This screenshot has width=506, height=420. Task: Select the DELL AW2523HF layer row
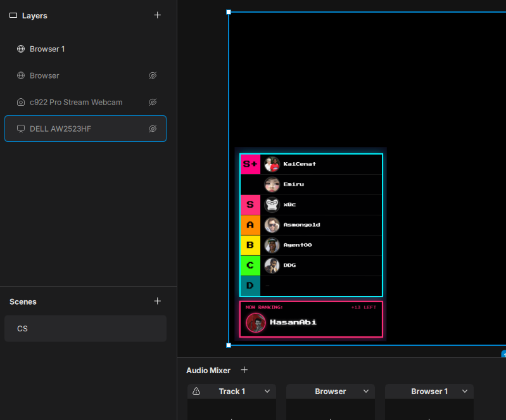coord(85,129)
